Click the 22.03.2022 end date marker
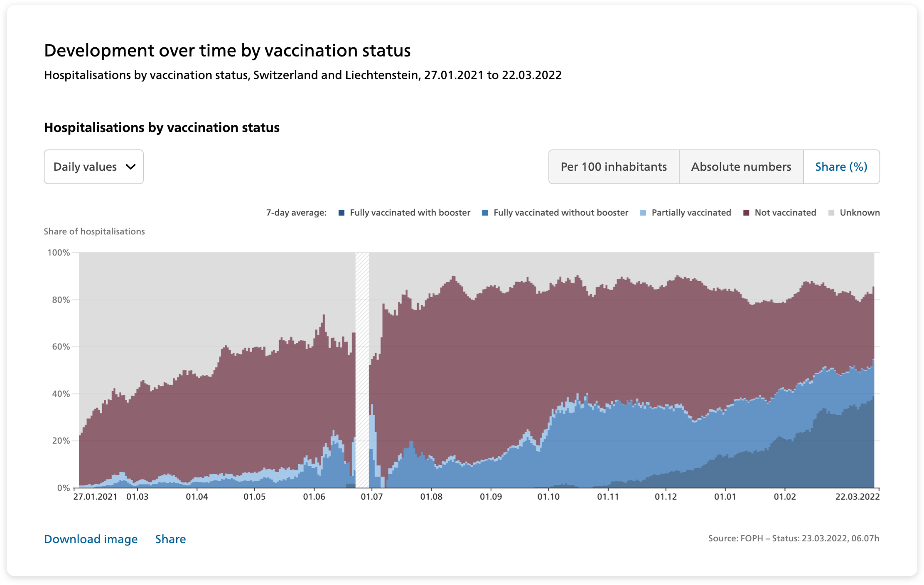Image resolution: width=924 pixels, height=585 pixels. pyautogui.click(x=858, y=497)
